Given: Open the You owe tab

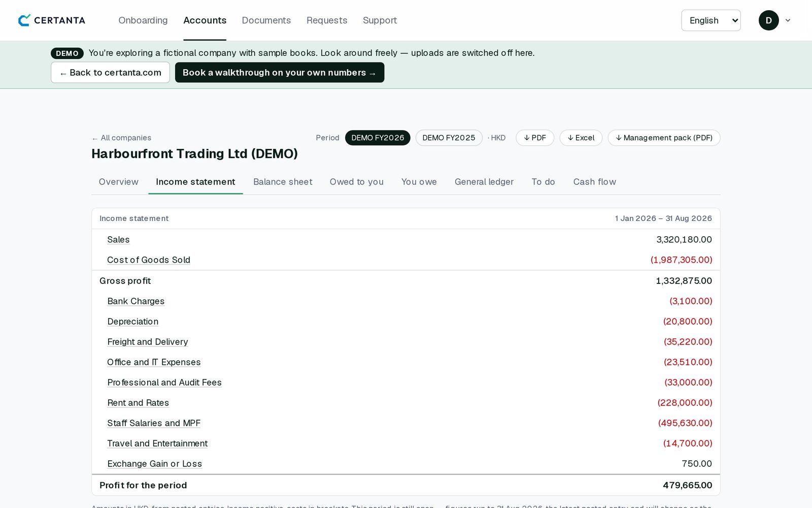Looking at the screenshot, I should coord(419,182).
